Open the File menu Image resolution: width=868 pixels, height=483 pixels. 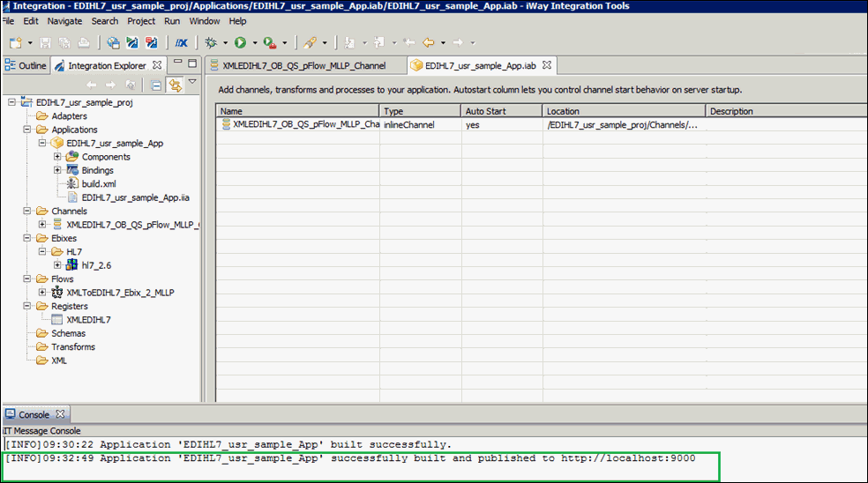(8, 21)
